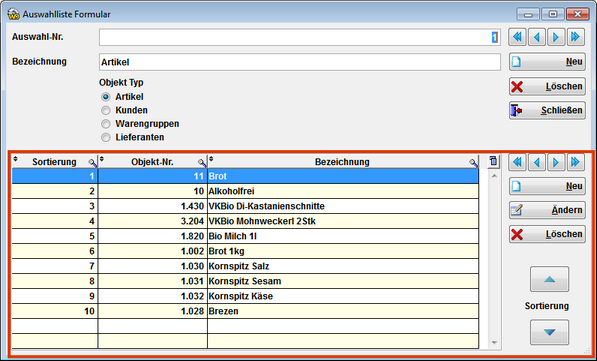Jump to first row in list navigation
The image size is (597, 361).
pyautogui.click(x=517, y=163)
